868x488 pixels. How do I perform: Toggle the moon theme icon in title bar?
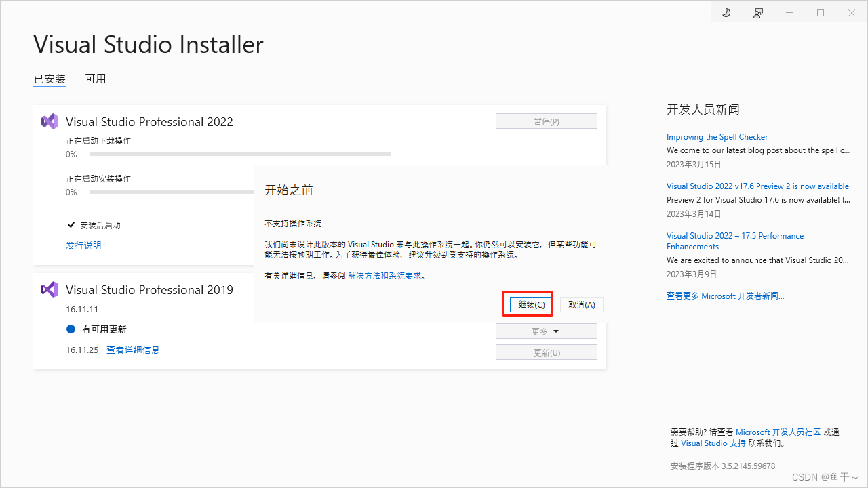[726, 13]
